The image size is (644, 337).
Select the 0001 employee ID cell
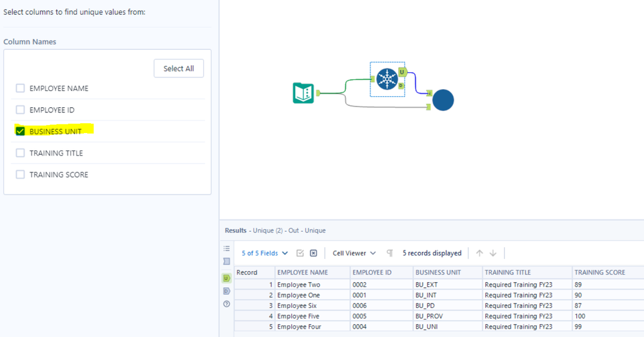[381, 295]
